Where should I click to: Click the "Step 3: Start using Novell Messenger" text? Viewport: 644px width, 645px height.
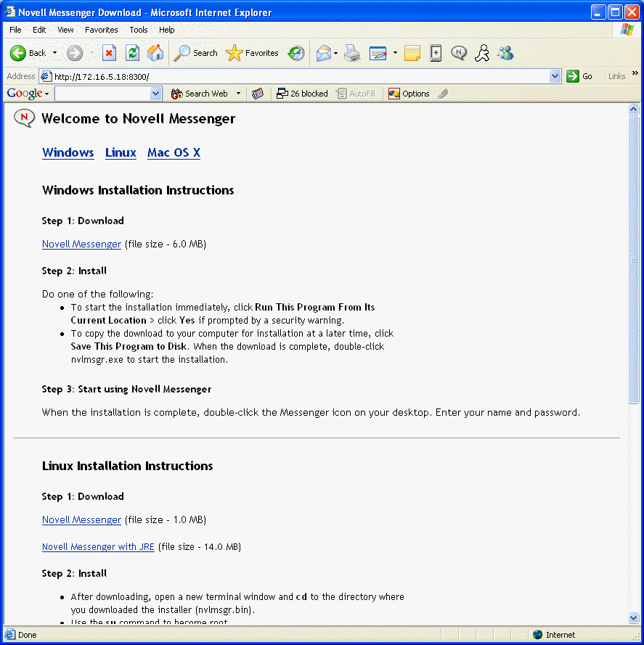126,389
